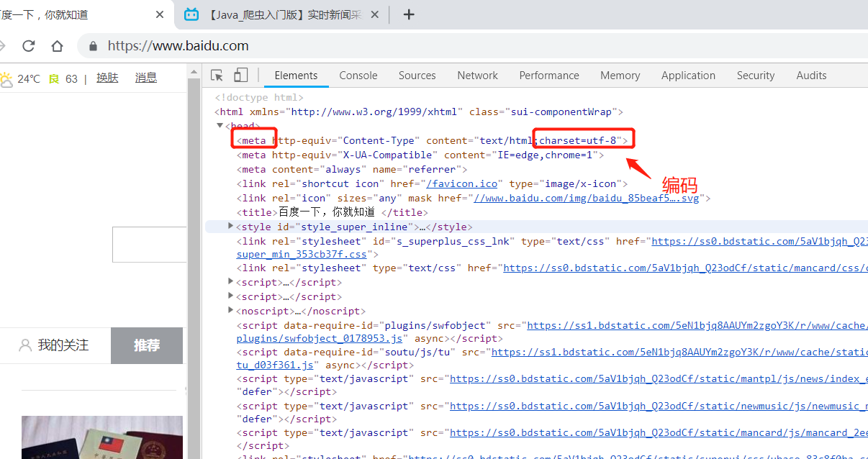Open a new browser tab with plus icon

409,14
